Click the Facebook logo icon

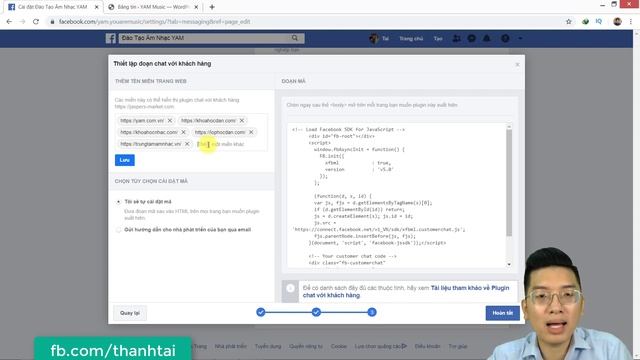point(111,38)
